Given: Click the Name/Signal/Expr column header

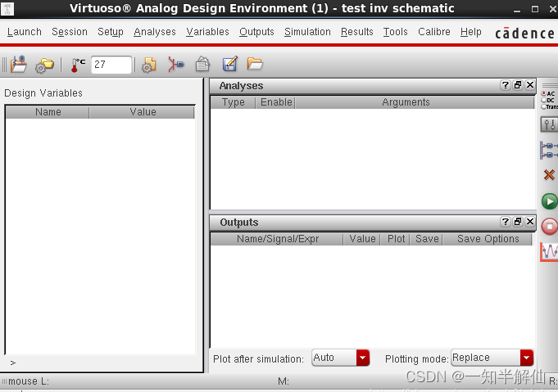Looking at the screenshot, I should pos(278,239).
